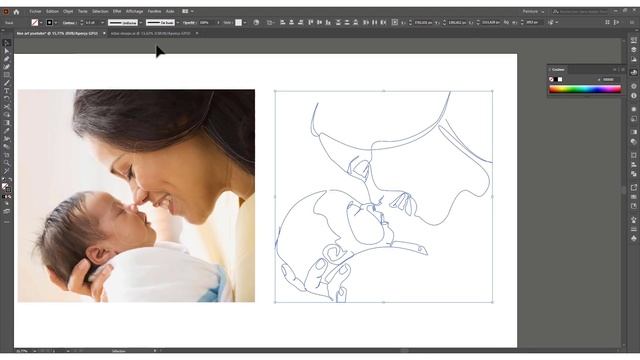Click the search field at top right
640x360 pixels.
(582, 11)
